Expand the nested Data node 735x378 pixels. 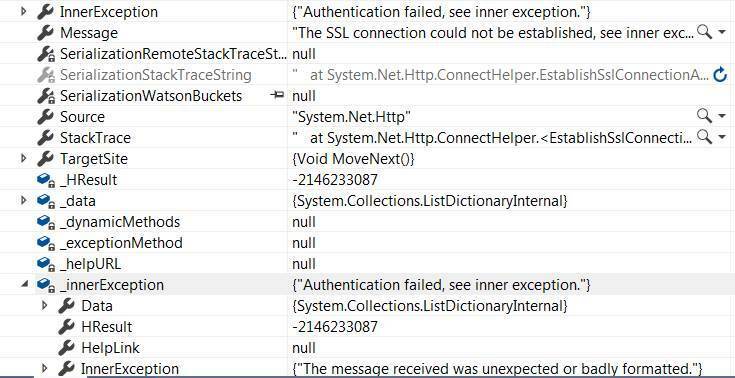pos(45,305)
